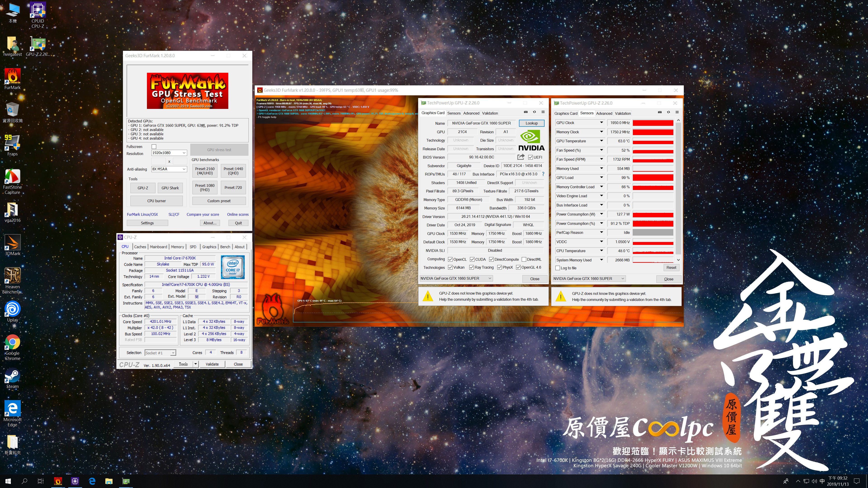Open Heaven Benchmark desktop icon
The height and width of the screenshot is (488, 868).
(12, 281)
